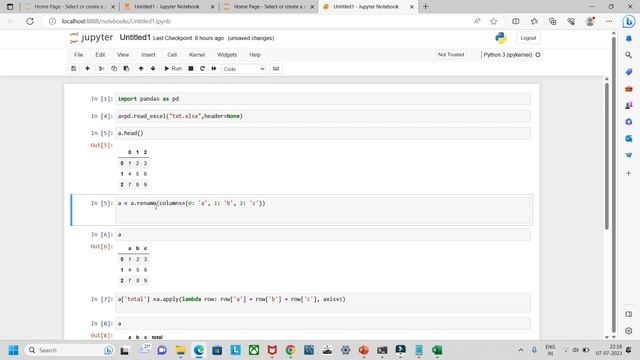Open the command palette keyboard icon
The height and width of the screenshot is (360, 640).
[x=276, y=69]
